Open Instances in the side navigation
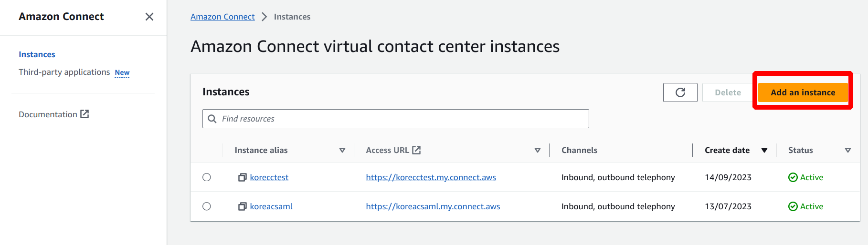This screenshot has height=245, width=868. click(x=37, y=54)
